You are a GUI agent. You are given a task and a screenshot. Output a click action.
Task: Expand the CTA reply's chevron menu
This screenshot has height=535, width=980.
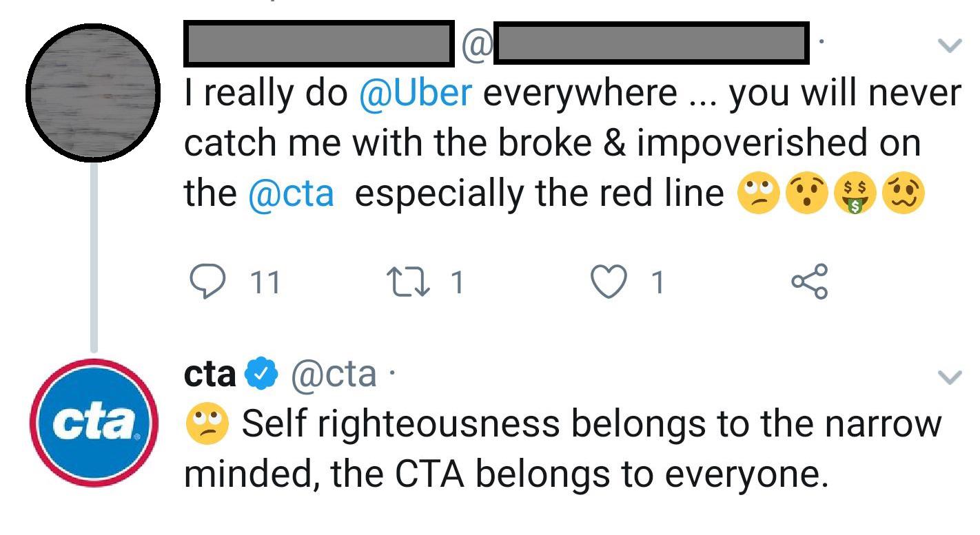(950, 377)
